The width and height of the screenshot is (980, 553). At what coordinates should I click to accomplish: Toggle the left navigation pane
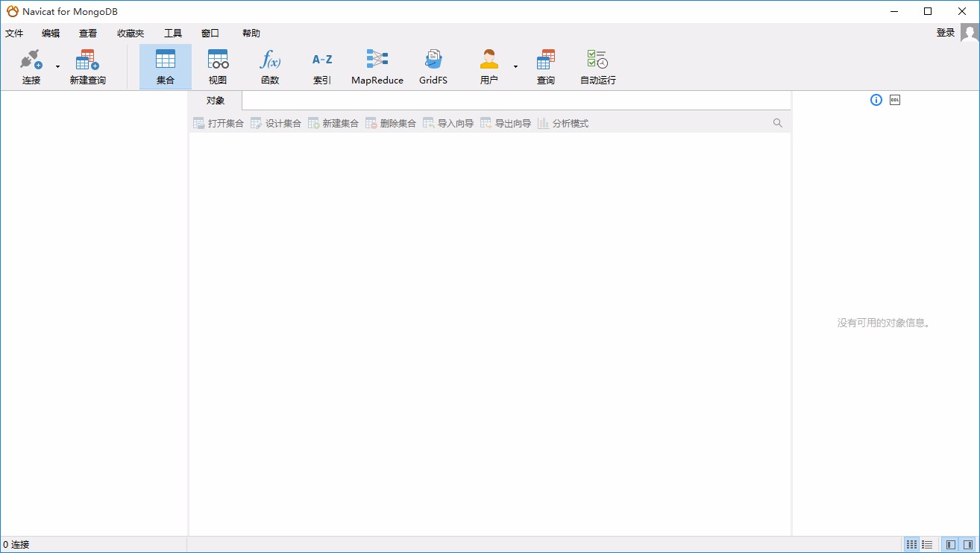tap(949, 545)
